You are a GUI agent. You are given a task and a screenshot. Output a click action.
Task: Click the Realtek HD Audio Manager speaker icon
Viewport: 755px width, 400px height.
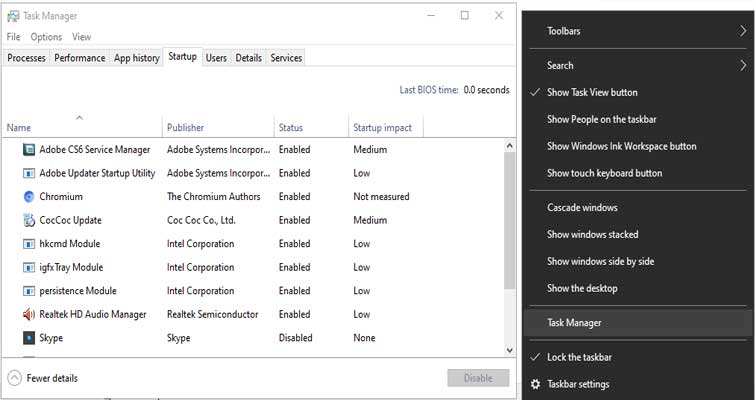point(29,315)
